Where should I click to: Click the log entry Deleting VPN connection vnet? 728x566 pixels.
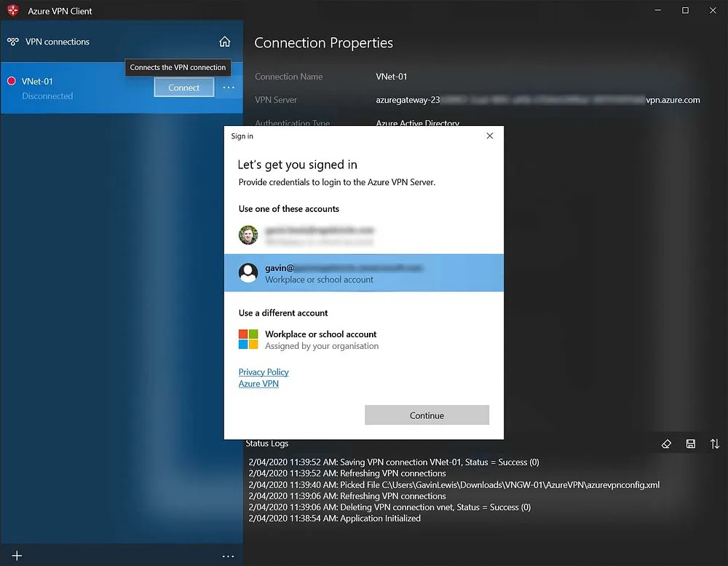(x=389, y=507)
